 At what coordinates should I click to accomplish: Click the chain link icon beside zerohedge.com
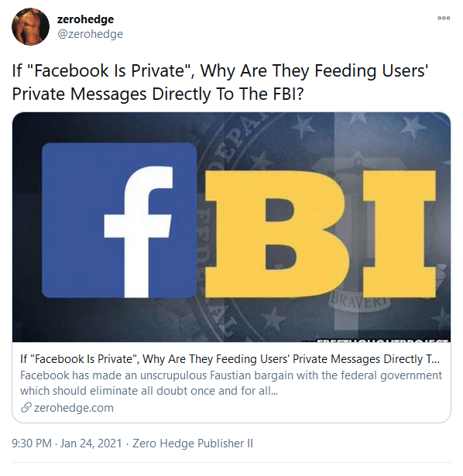(x=26, y=408)
